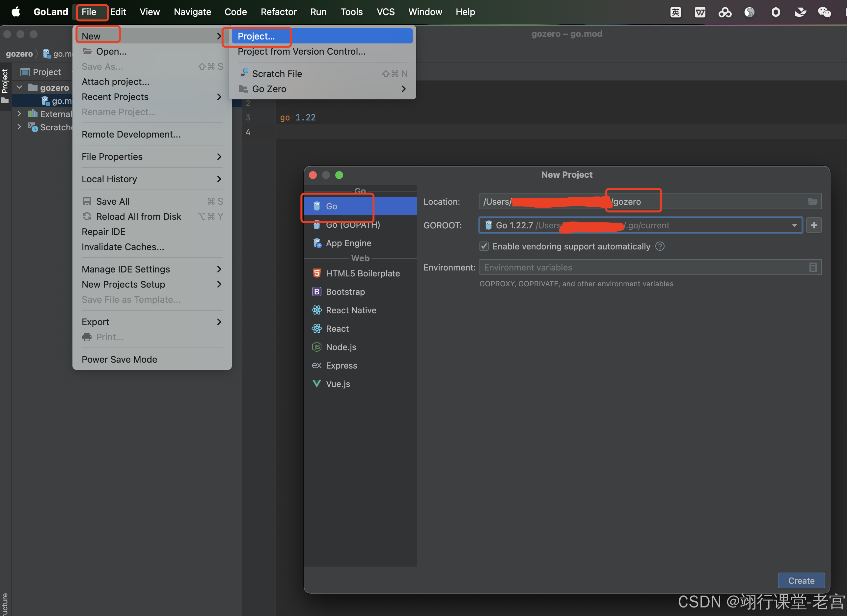Choose React project template

pyautogui.click(x=360, y=328)
